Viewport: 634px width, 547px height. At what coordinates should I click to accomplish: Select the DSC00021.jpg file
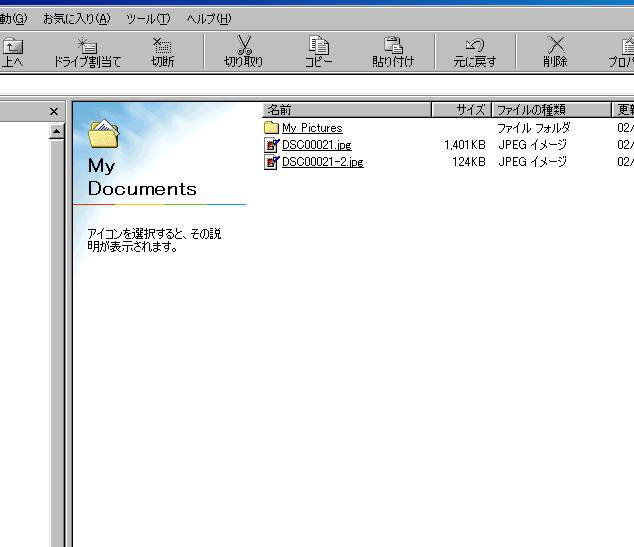[316, 145]
